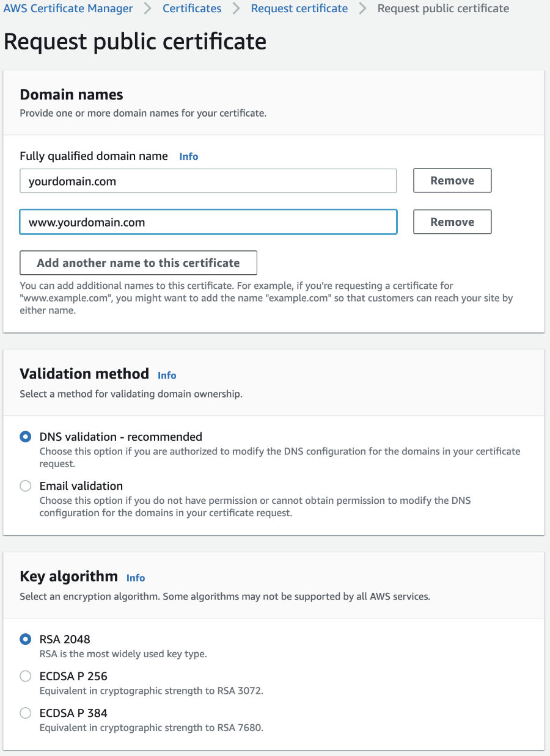550x756 pixels.
Task: Go to Request certificate breadcrumb link
Action: [299, 9]
